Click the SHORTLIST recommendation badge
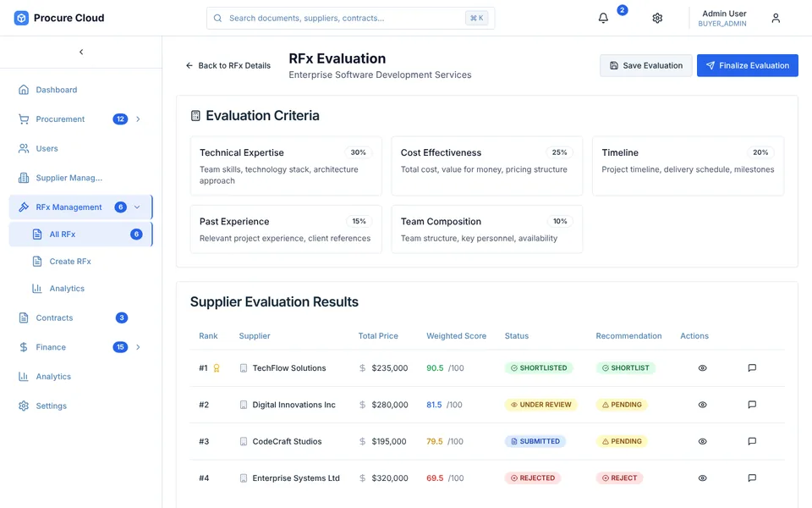The height and width of the screenshot is (508, 812). click(626, 368)
